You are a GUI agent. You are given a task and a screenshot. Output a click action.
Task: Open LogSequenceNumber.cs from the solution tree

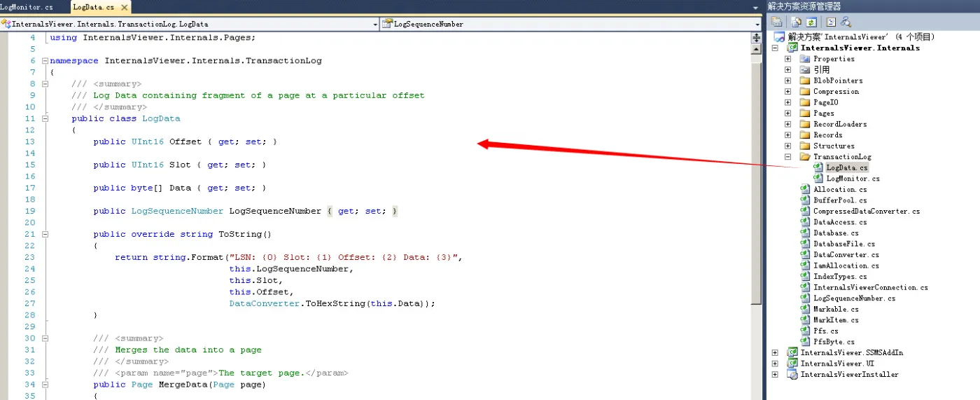click(854, 298)
